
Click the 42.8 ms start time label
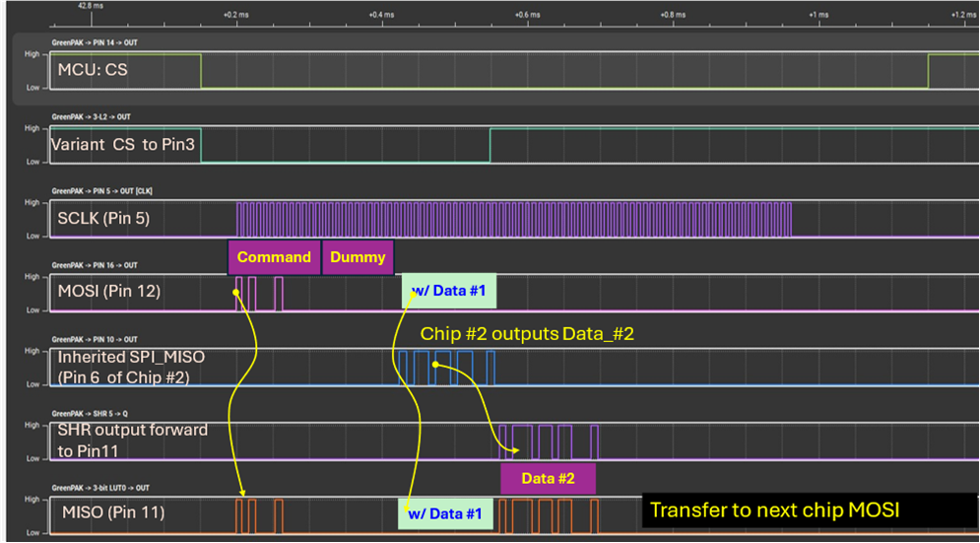pos(90,6)
